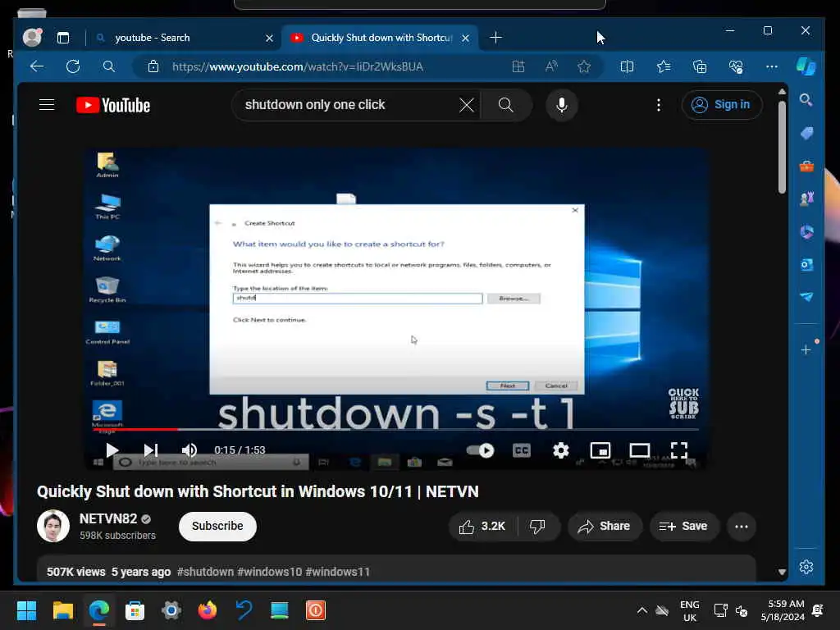Dislike this video
The width and height of the screenshot is (840, 630).
[x=537, y=527]
